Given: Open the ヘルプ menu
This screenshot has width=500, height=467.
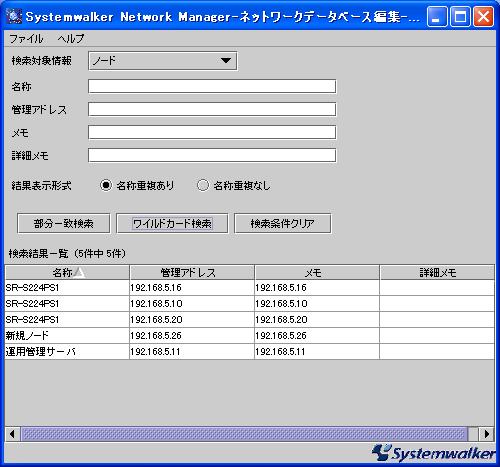Looking at the screenshot, I should click(71, 39).
